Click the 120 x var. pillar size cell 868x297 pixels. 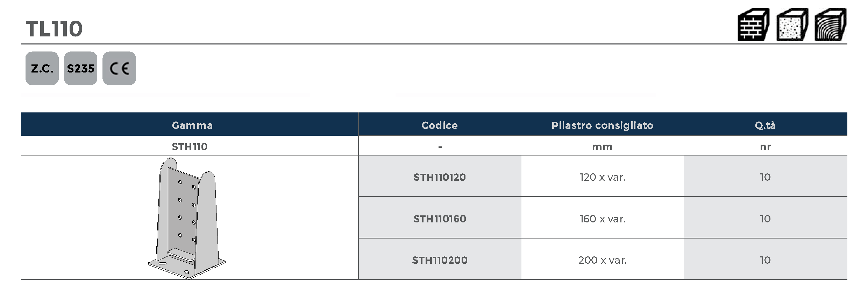point(602,177)
